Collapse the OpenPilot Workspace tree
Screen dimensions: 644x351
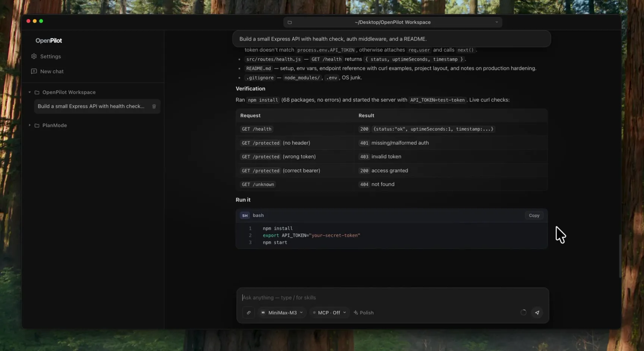[30, 92]
